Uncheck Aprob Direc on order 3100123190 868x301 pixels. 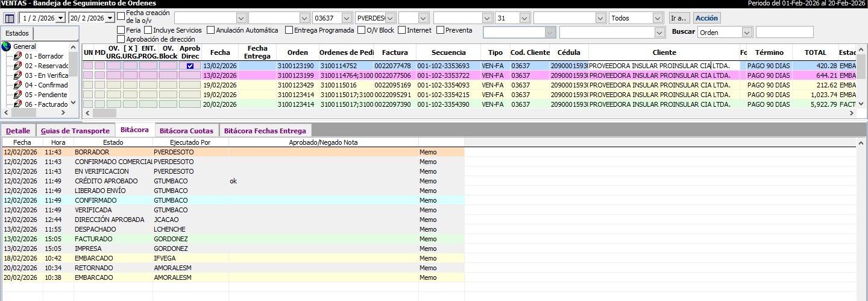(190, 66)
